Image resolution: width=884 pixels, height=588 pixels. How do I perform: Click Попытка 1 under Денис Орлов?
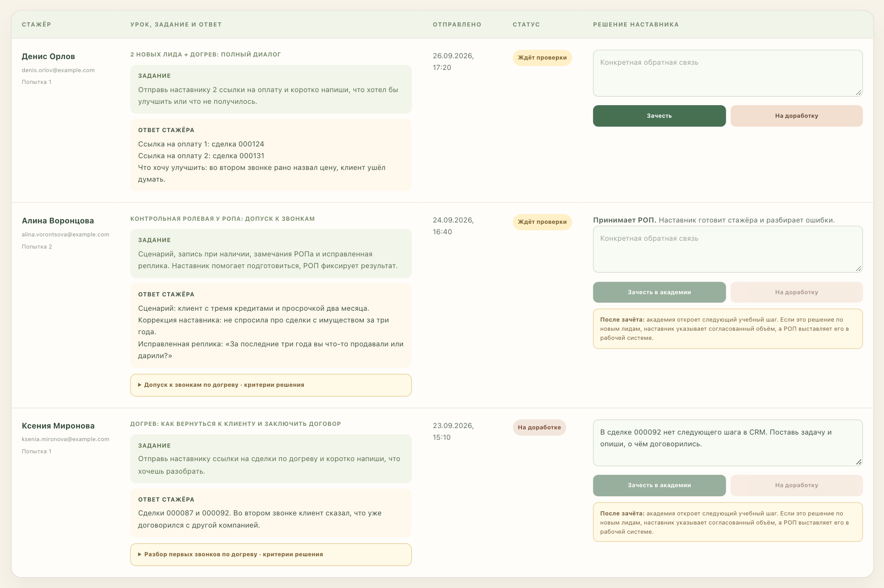37,82
